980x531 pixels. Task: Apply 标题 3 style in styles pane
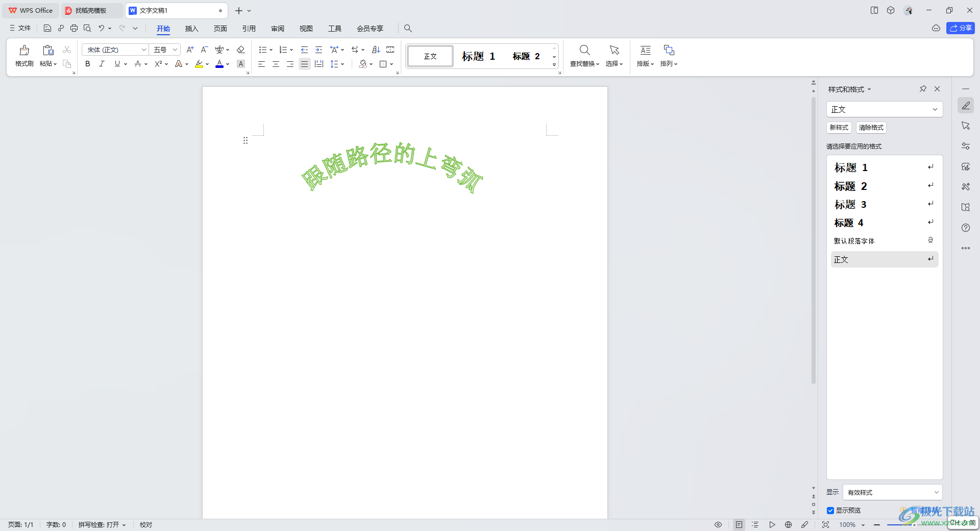tap(884, 204)
